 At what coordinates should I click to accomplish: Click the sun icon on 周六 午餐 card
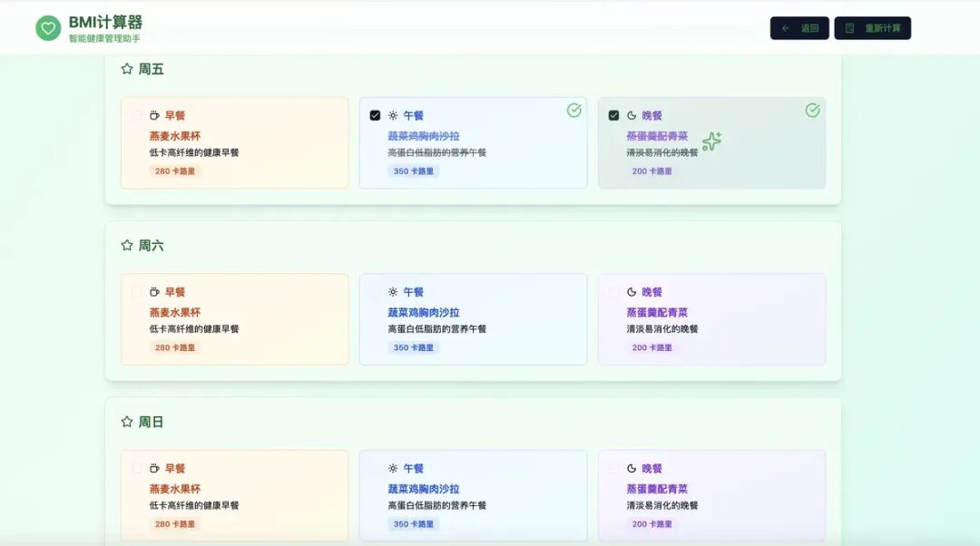(391, 291)
